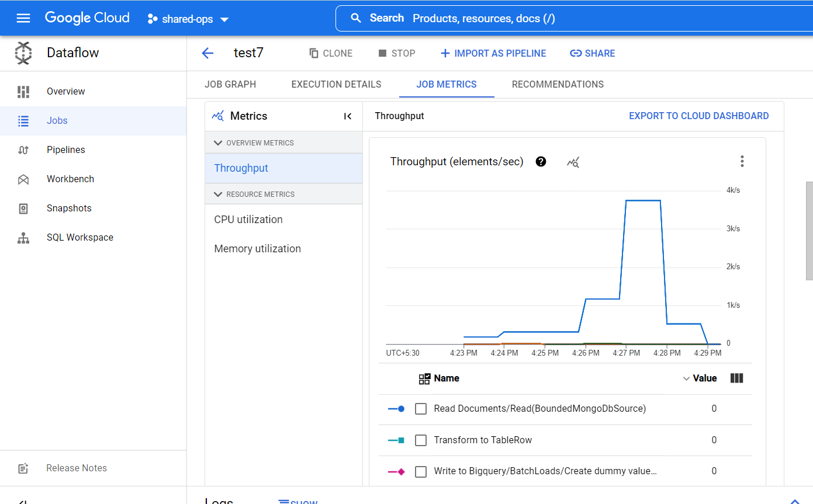
Task: Click the Export to Cloud Dashboard link
Action: 698,116
